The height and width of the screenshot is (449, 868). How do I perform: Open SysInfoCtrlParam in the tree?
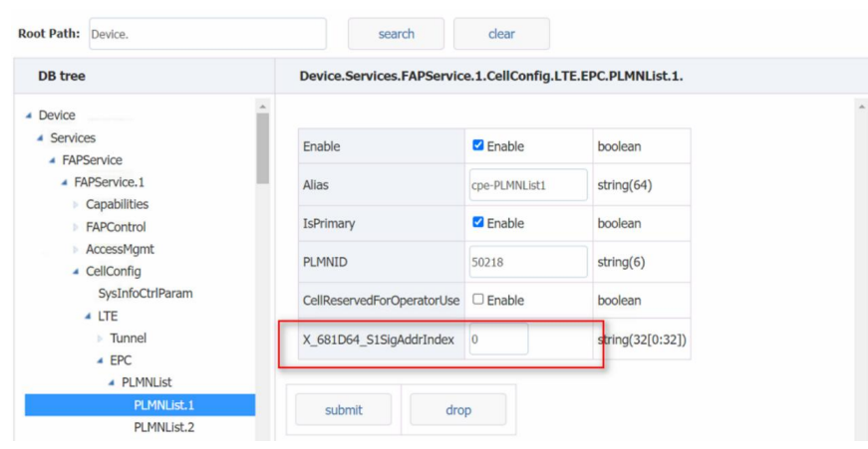145,294
